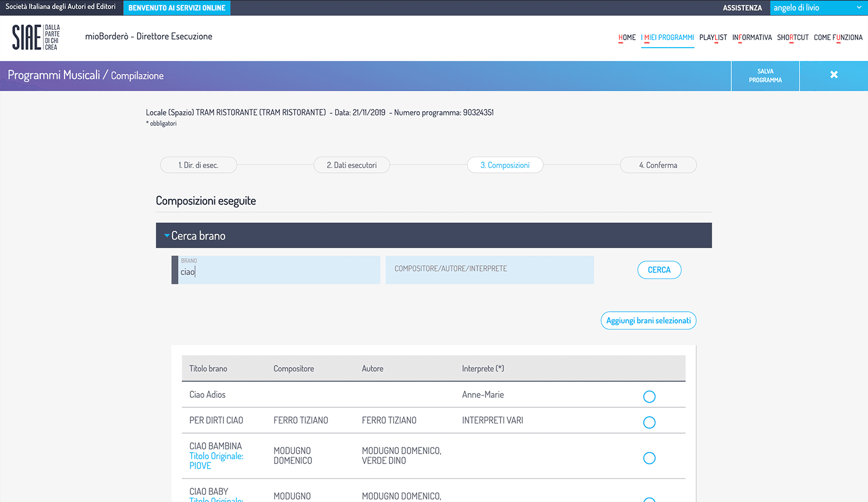Click MODUGNO DOMENICO, VERDE DINO author cell
This screenshot has width=868, height=502.
[x=401, y=455]
